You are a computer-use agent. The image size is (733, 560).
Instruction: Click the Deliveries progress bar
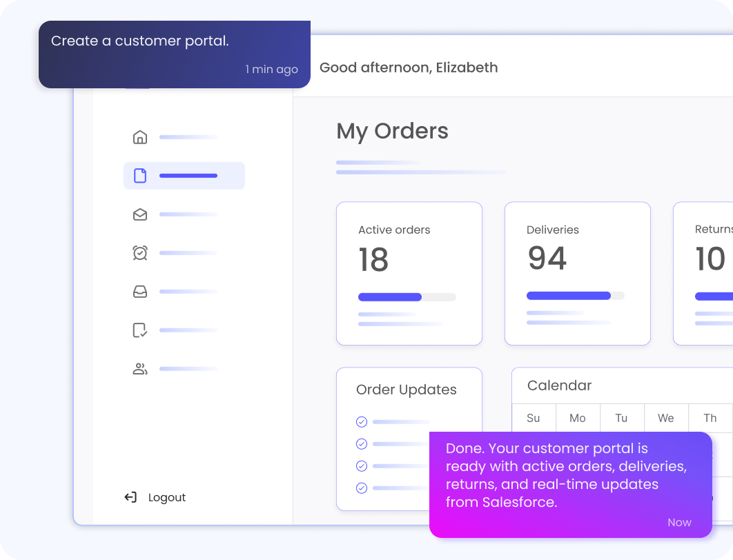coord(576,296)
